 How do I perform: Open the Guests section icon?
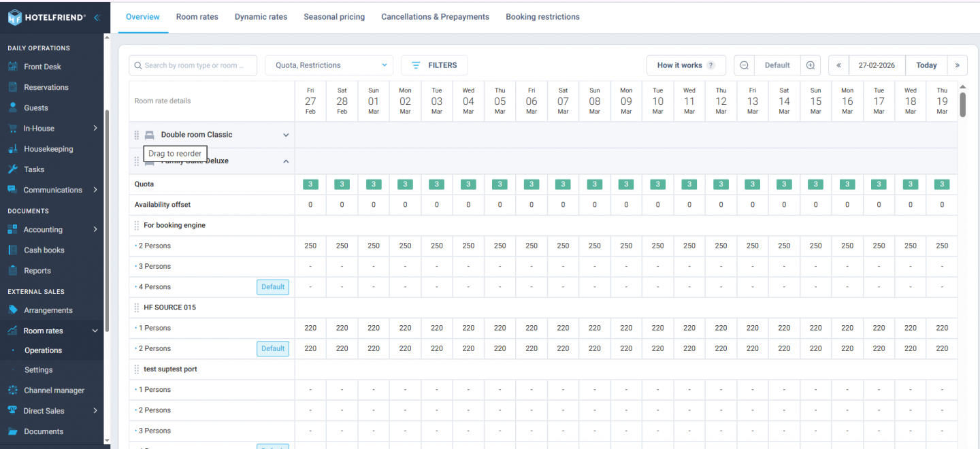[x=14, y=107]
